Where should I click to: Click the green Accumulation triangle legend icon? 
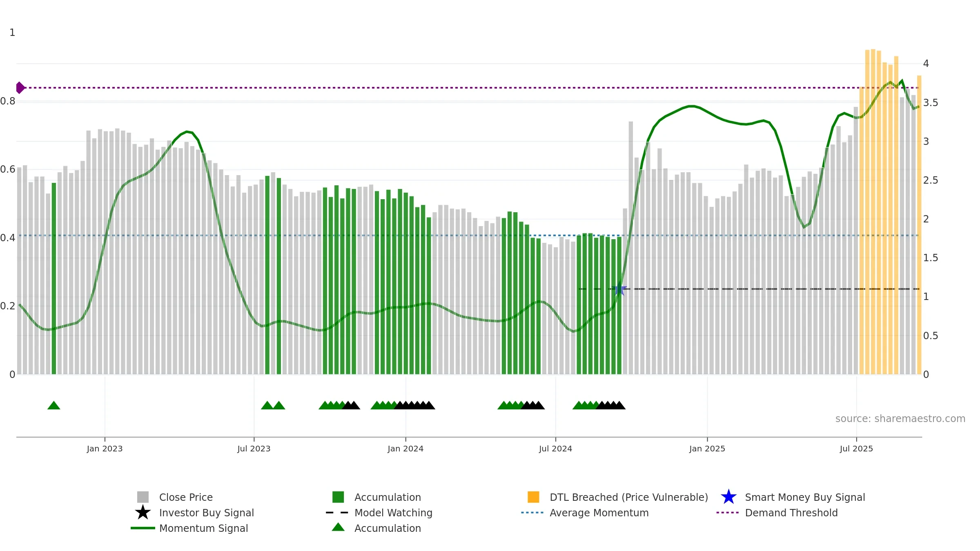tap(338, 527)
